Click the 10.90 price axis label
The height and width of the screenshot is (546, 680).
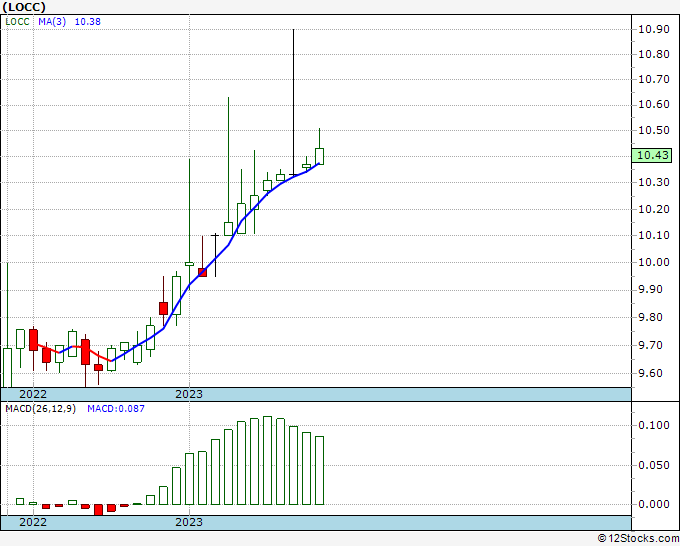pyautogui.click(x=653, y=29)
